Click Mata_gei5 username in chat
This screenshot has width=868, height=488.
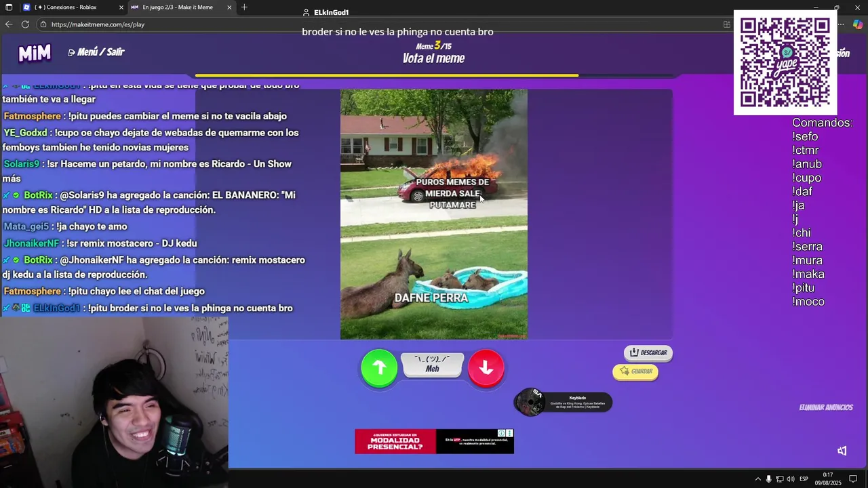click(x=26, y=226)
